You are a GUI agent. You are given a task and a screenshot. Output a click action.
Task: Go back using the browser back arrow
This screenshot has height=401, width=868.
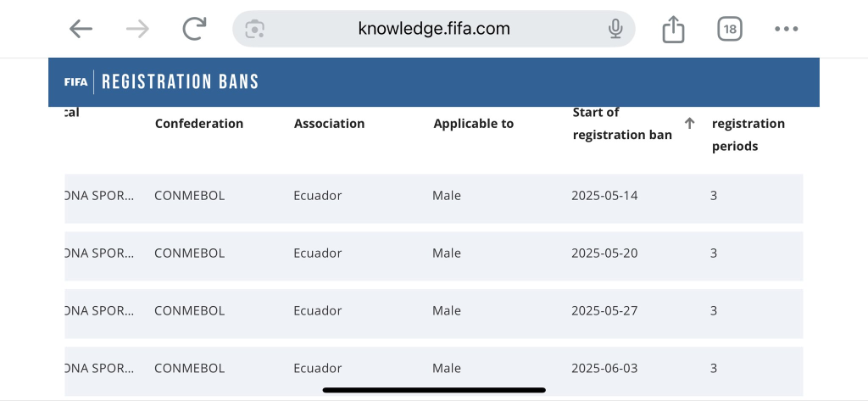(x=81, y=29)
